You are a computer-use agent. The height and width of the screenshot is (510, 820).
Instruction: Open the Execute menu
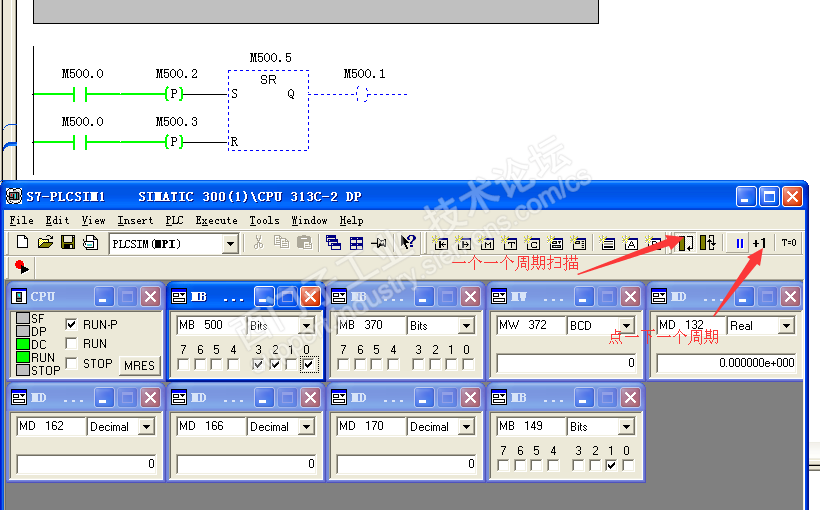point(217,220)
